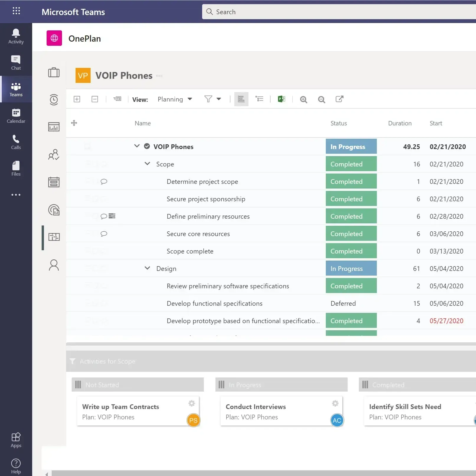The width and height of the screenshot is (476, 476).
Task: Open the OnePlan resources people icon
Action: click(54, 154)
